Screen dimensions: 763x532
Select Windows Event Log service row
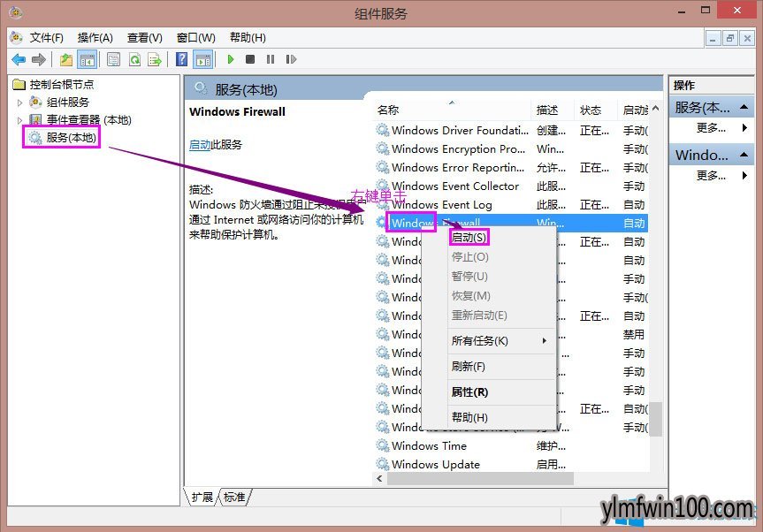click(x=511, y=205)
